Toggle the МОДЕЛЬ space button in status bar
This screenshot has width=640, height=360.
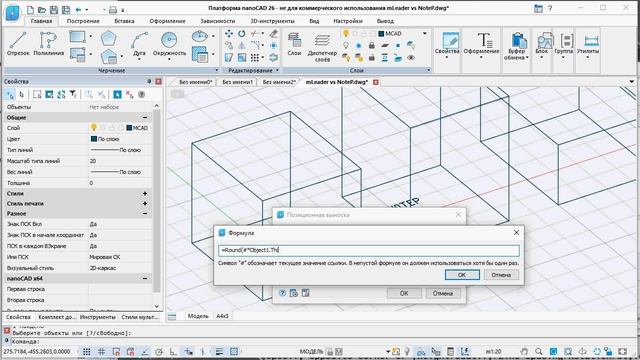312,351
